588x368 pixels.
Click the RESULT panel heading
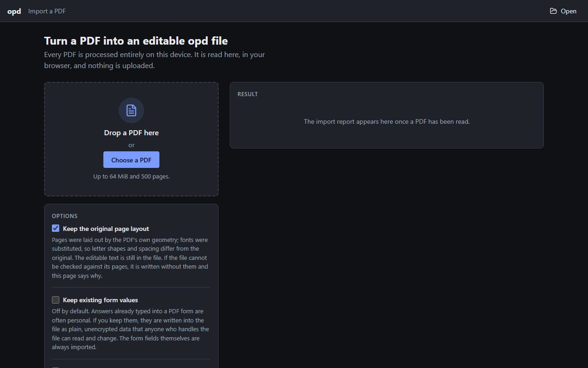pos(248,94)
